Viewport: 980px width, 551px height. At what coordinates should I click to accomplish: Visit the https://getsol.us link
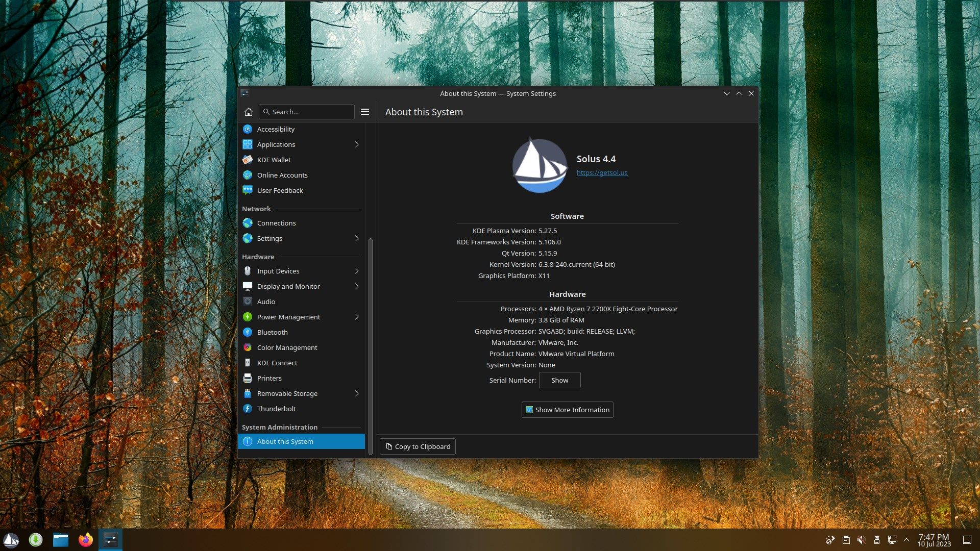[602, 172]
